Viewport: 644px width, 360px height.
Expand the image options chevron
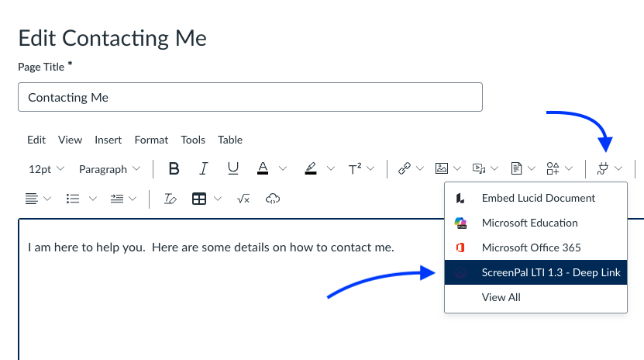(457, 168)
